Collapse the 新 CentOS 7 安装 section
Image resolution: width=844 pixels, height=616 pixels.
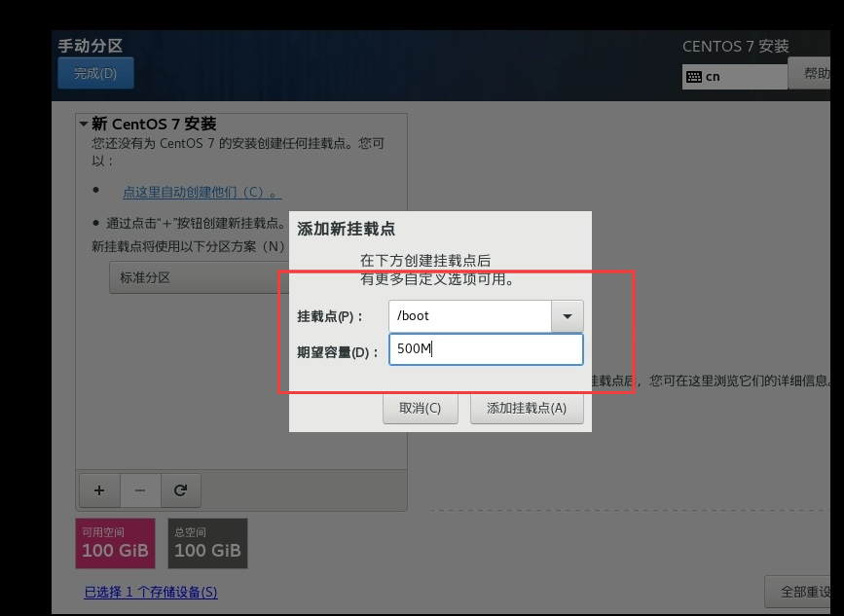(84, 124)
